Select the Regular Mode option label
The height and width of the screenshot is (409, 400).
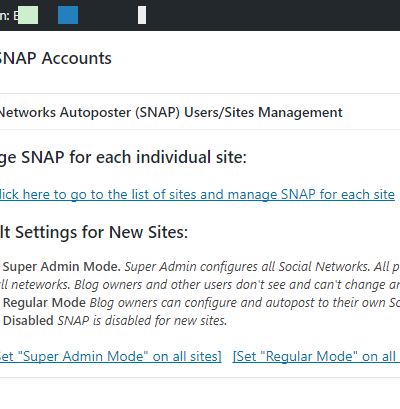44,303
